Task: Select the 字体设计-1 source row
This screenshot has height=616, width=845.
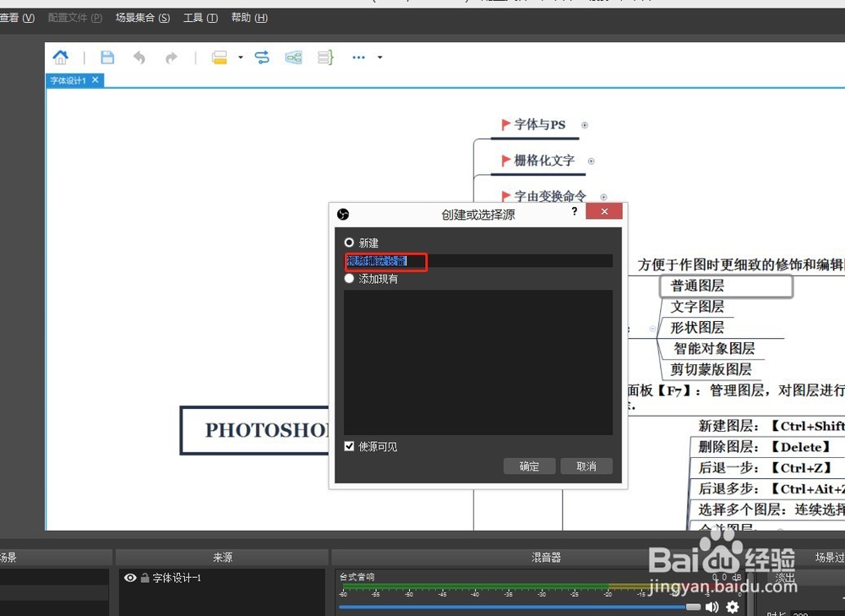Action: 221,578
